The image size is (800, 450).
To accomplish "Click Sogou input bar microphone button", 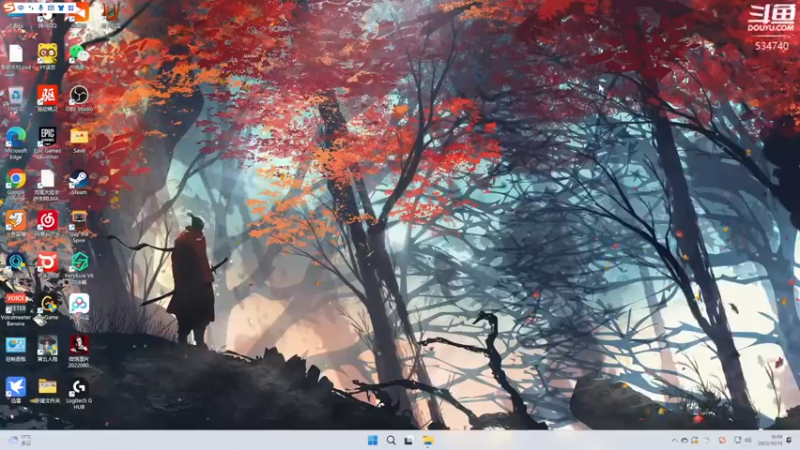I will [41, 8].
